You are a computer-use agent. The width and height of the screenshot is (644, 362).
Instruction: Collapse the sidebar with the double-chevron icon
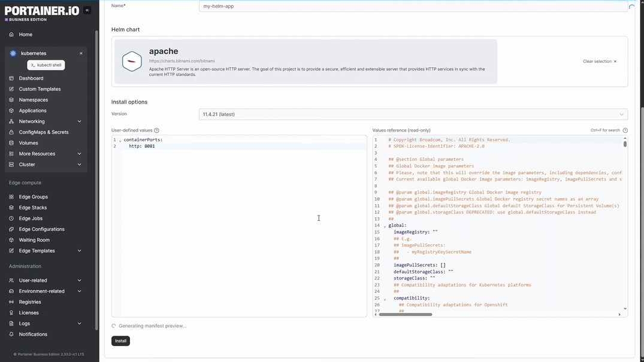pos(87,10)
